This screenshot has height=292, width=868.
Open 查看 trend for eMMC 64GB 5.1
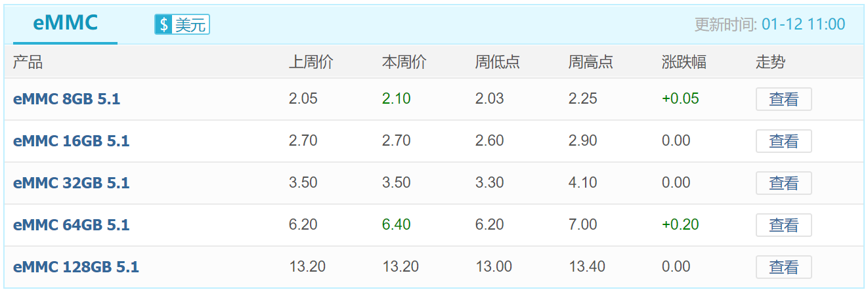784,225
